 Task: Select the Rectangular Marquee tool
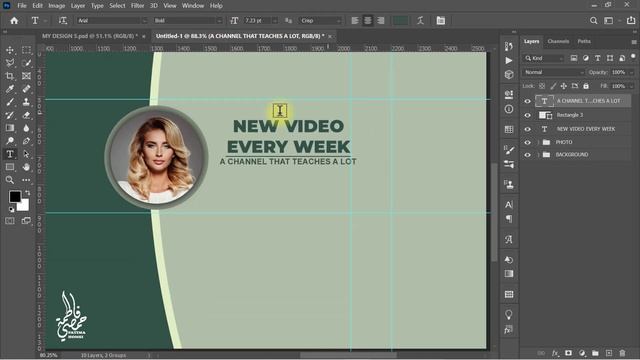click(x=26, y=50)
